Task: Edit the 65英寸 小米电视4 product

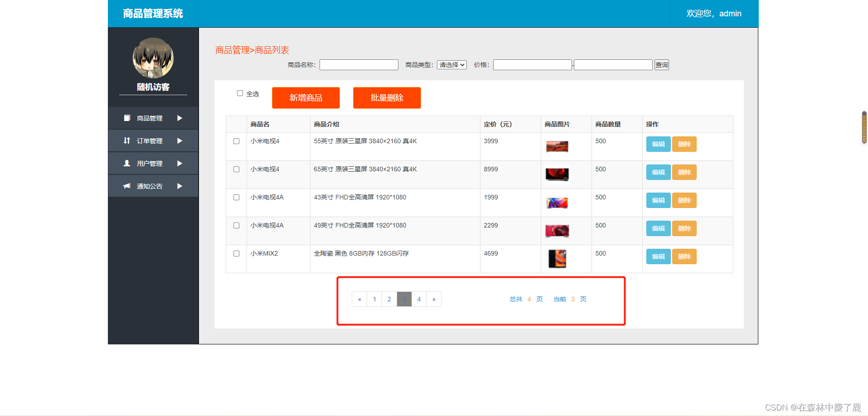Action: (658, 172)
